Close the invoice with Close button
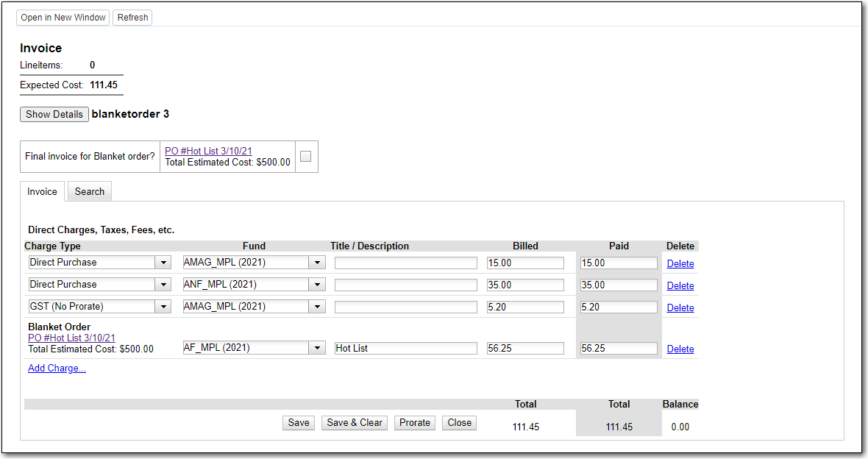 click(459, 422)
